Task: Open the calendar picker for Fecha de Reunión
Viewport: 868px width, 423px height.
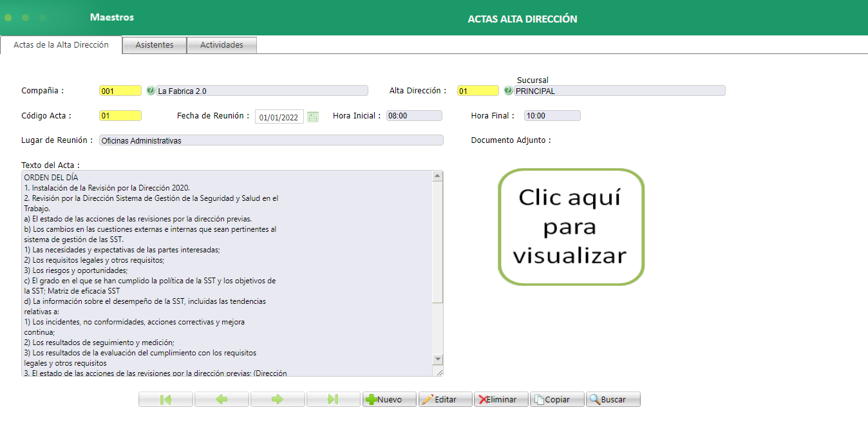Action: [313, 115]
